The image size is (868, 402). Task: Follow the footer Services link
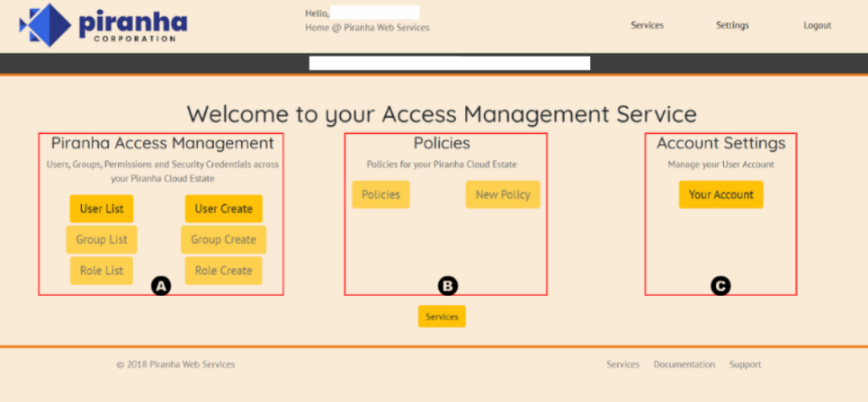click(622, 364)
